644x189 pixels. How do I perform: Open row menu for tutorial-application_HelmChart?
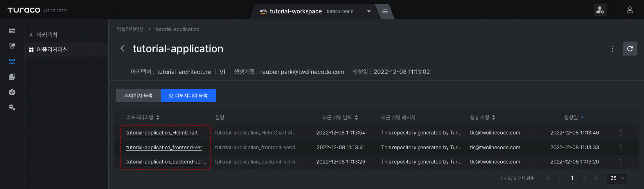click(621, 133)
